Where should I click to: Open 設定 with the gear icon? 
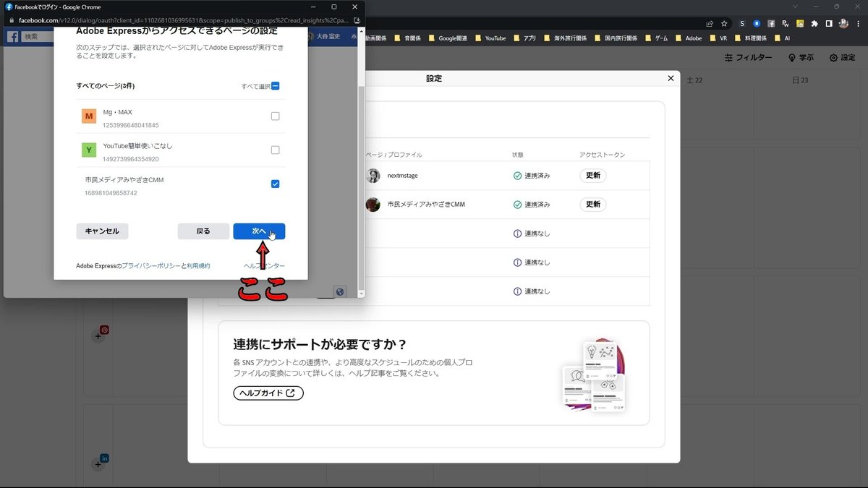(x=842, y=58)
